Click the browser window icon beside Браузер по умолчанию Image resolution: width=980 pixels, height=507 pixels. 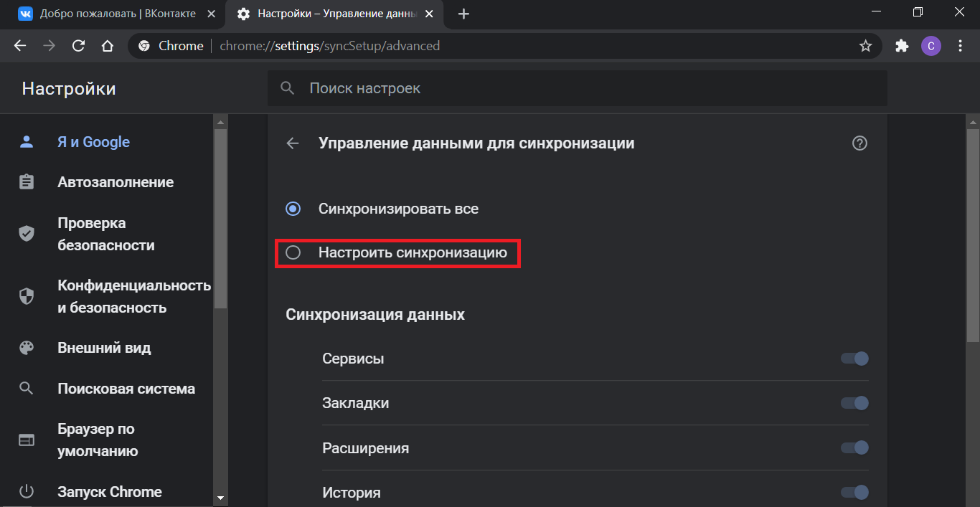(x=27, y=440)
